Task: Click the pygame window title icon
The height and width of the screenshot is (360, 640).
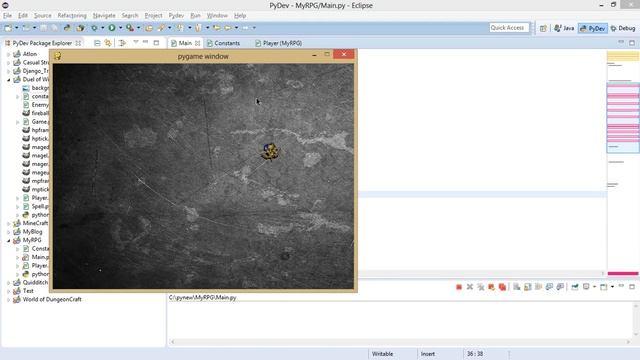Action: pyautogui.click(x=58, y=56)
